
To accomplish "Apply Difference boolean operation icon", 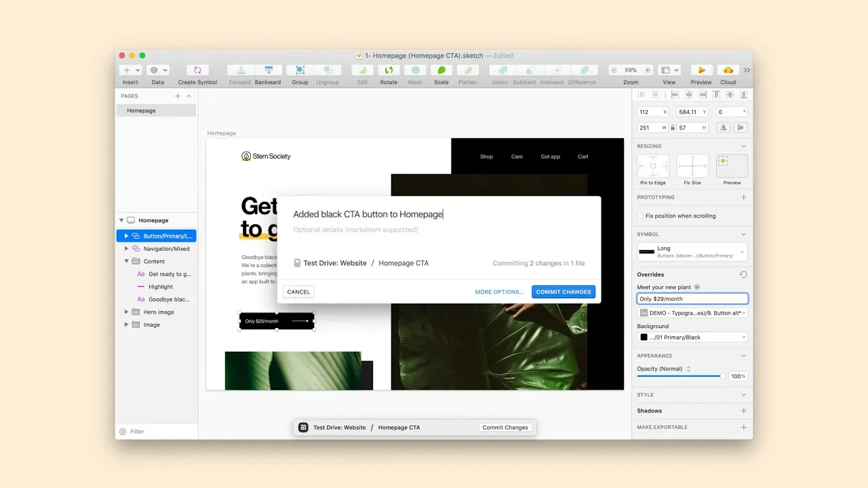I will [585, 70].
